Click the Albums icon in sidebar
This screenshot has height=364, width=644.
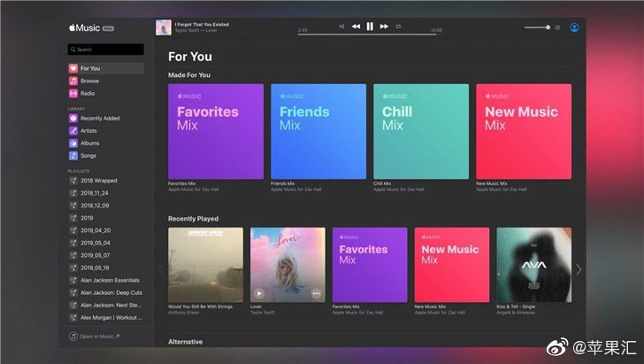(73, 143)
